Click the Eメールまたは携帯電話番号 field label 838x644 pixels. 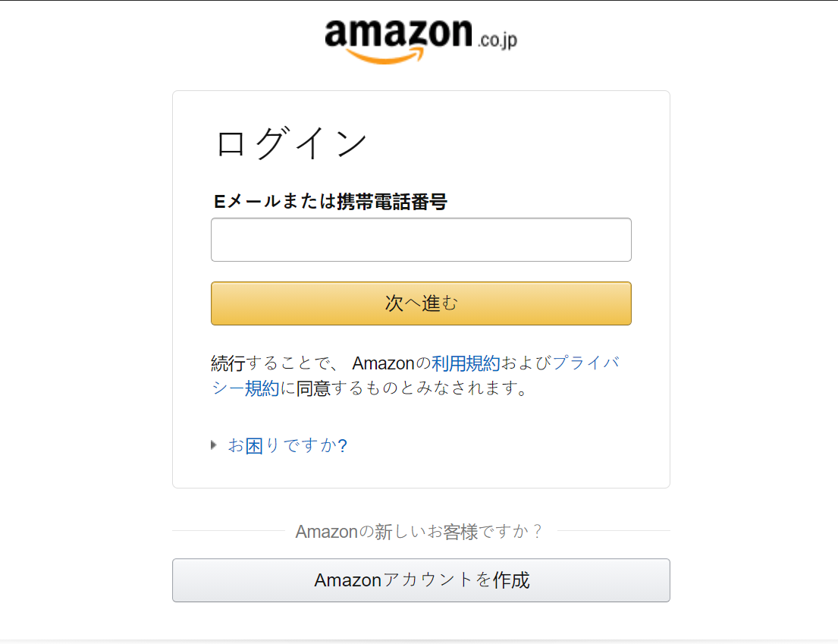coord(331,202)
